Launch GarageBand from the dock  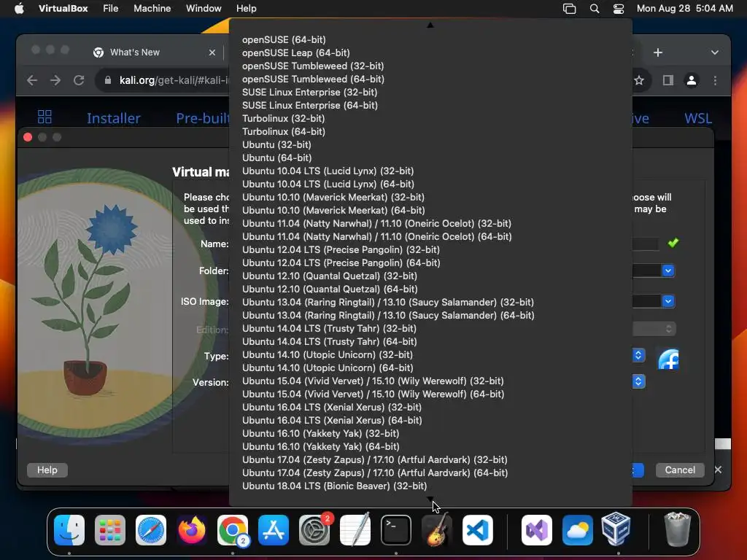pos(436,530)
